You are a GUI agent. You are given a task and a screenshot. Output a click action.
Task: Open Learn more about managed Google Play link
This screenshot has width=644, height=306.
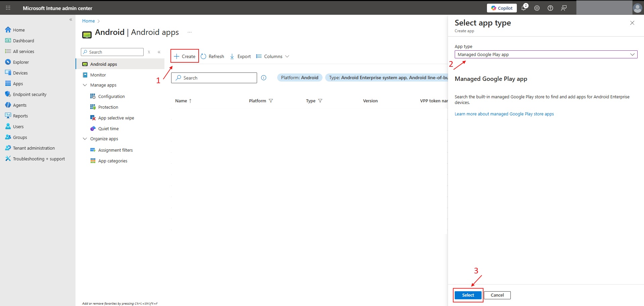click(504, 114)
